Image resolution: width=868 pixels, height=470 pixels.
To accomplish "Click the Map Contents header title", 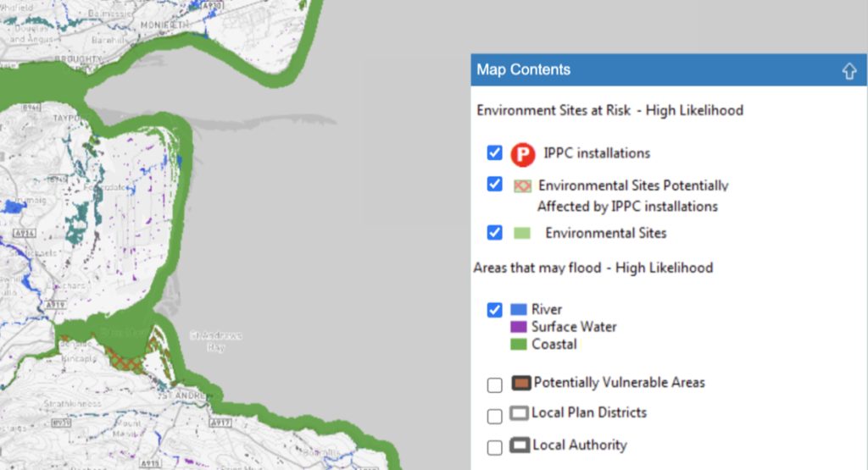I will (523, 70).
